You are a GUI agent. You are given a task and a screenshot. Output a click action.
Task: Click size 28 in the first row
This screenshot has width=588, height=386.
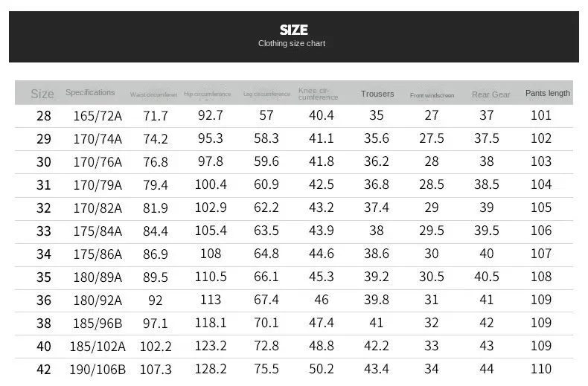click(x=43, y=115)
